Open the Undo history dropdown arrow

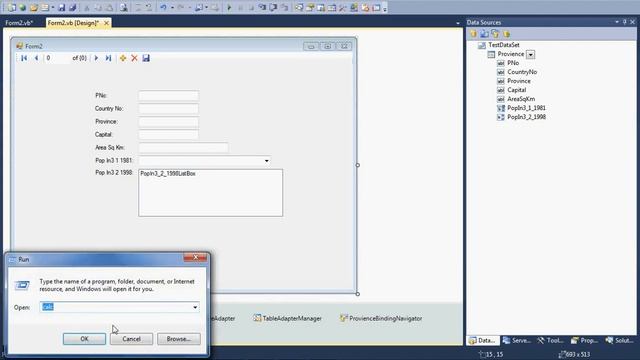tap(172, 7)
